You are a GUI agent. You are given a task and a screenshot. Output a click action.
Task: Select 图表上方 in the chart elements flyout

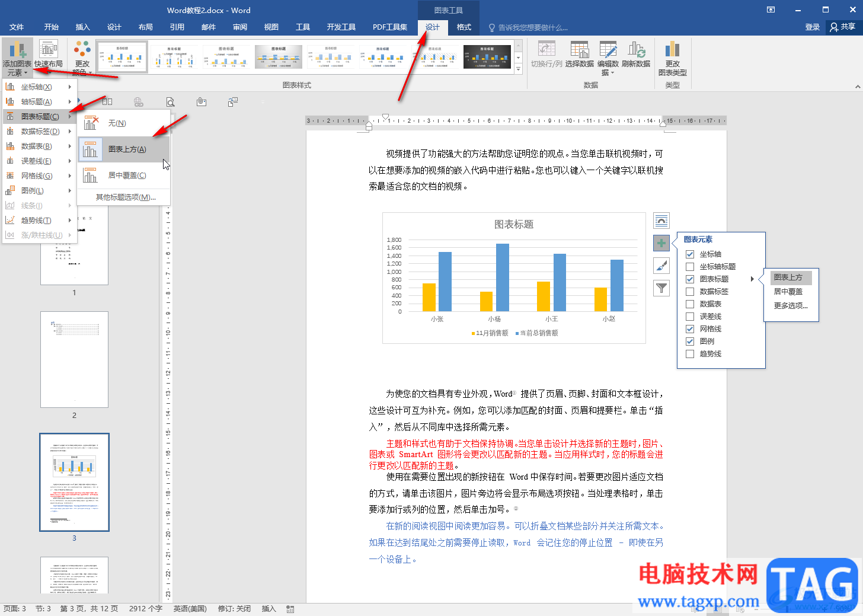pos(791,277)
